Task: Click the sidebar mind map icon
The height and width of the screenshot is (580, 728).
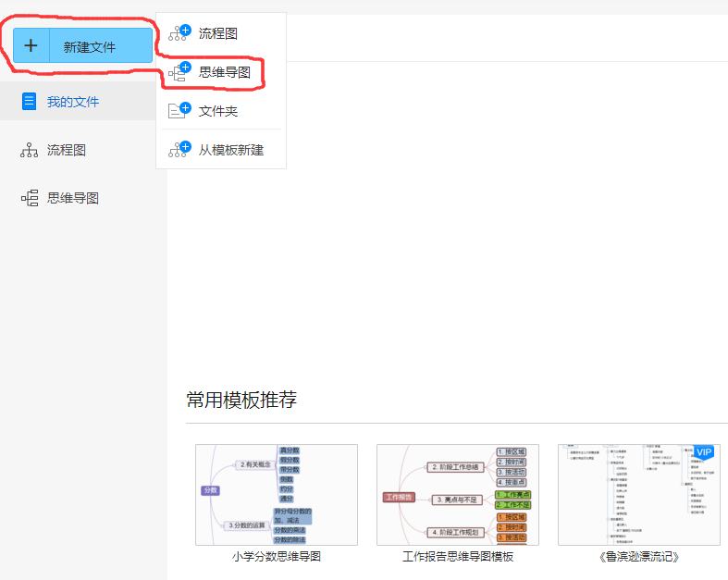Action: (30, 198)
